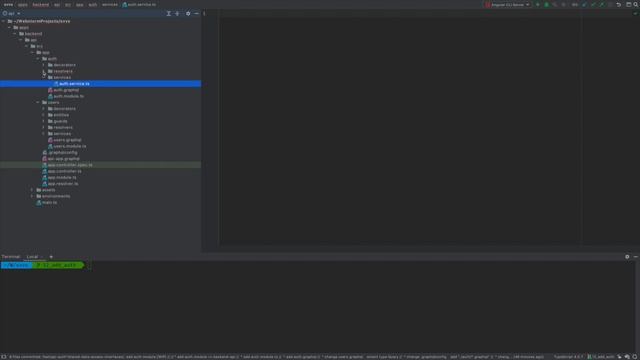
Task: Select the src folder row
Action: click(x=100, y=46)
